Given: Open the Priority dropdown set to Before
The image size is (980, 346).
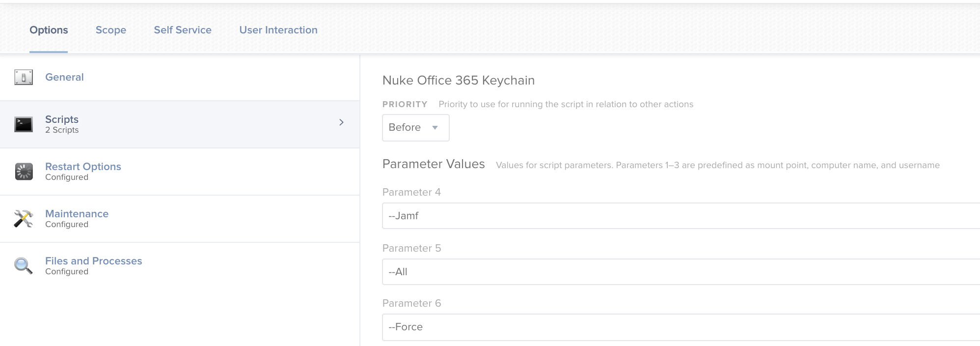Looking at the screenshot, I should click(x=415, y=128).
